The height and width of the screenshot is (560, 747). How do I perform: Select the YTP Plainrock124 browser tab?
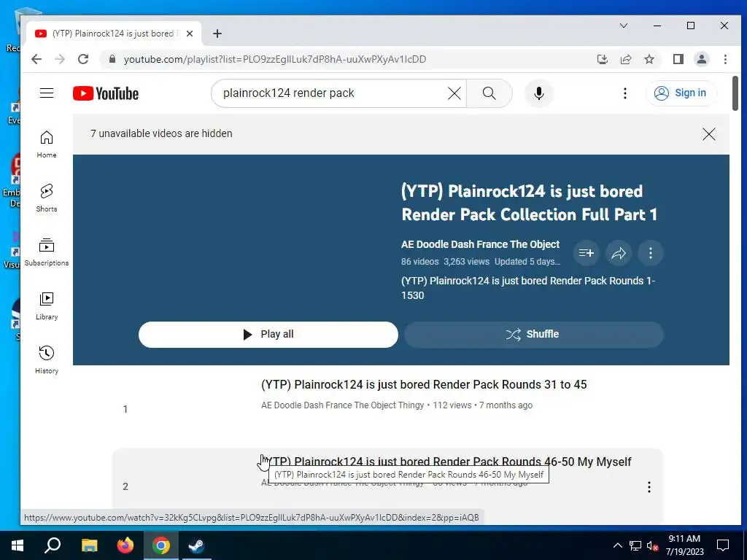coord(113,34)
